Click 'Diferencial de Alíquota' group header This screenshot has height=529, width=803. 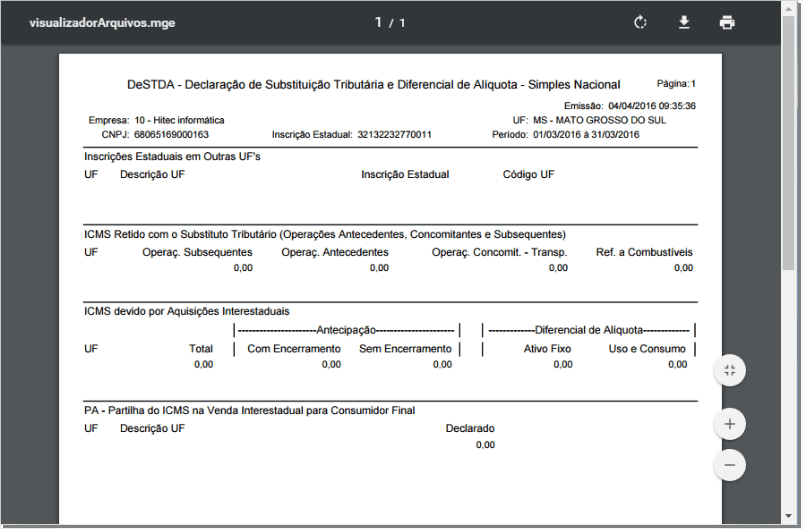tap(589, 330)
